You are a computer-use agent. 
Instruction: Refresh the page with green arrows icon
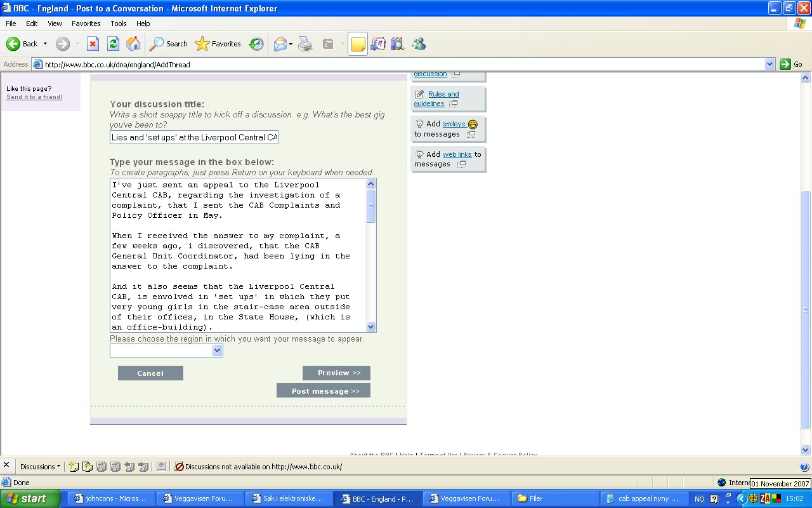113,44
